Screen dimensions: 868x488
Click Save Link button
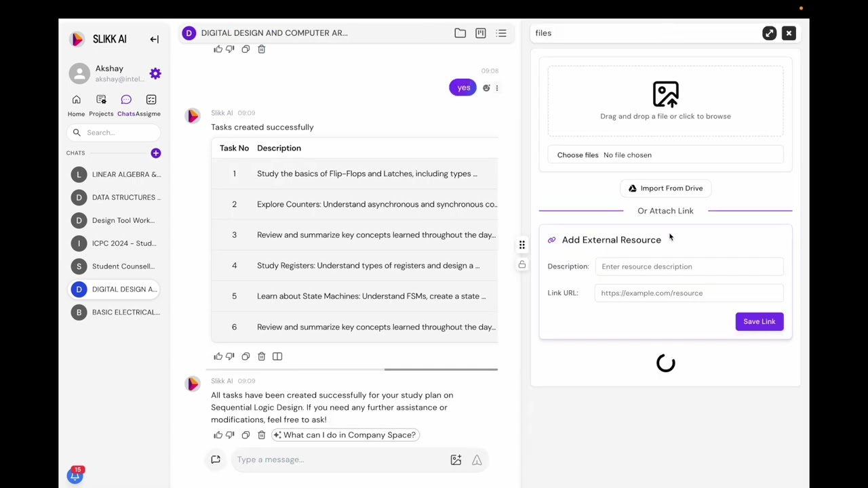pos(759,321)
